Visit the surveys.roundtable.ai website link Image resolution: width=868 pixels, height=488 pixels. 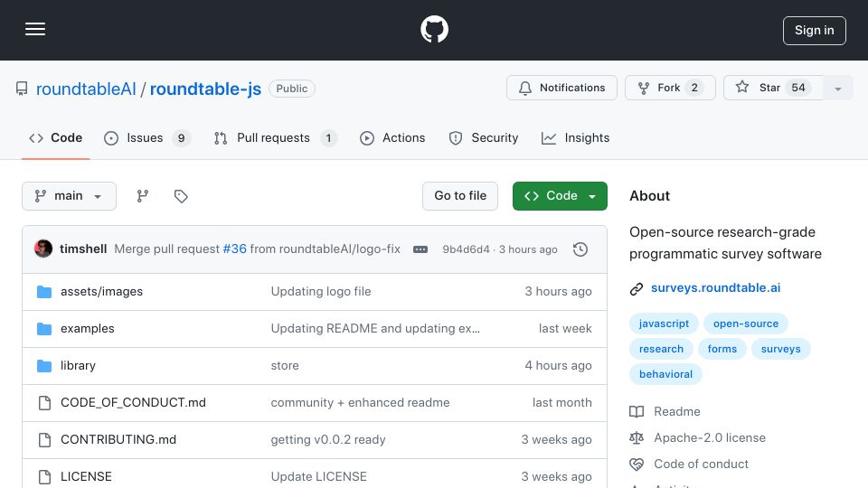point(715,288)
